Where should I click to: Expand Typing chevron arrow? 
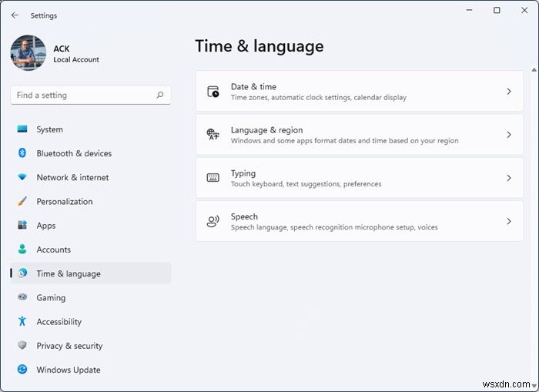click(x=509, y=178)
